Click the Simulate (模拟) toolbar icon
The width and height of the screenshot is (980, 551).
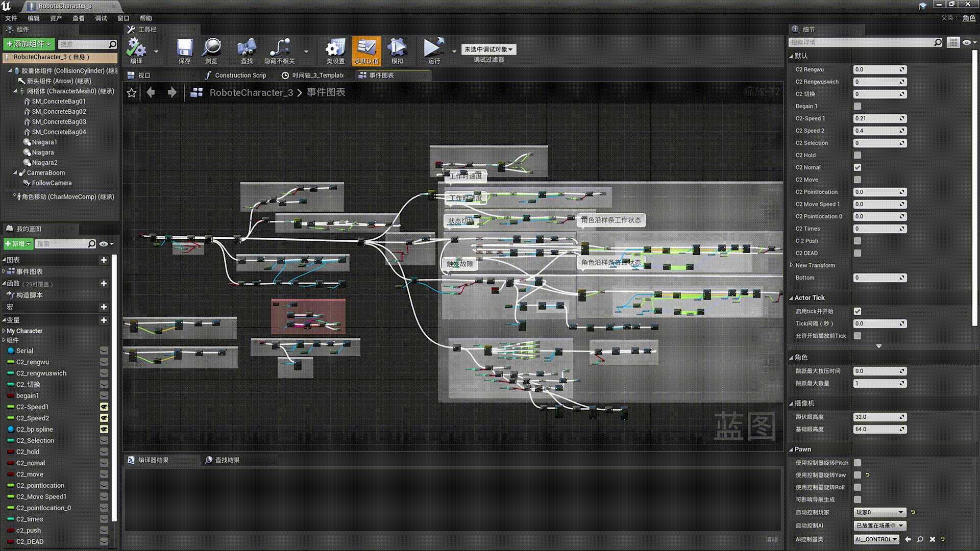coord(397,49)
